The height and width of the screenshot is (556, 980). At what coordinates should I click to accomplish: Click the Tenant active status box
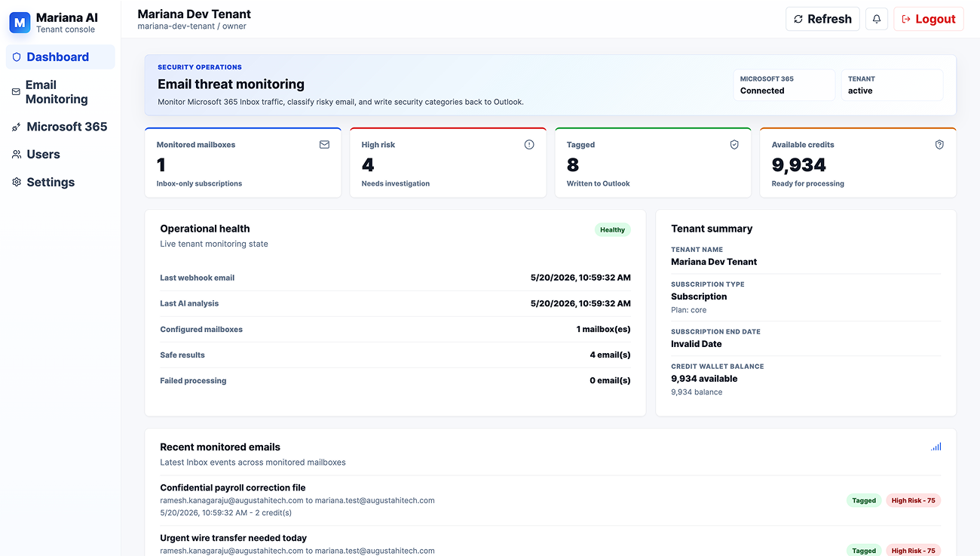(892, 85)
